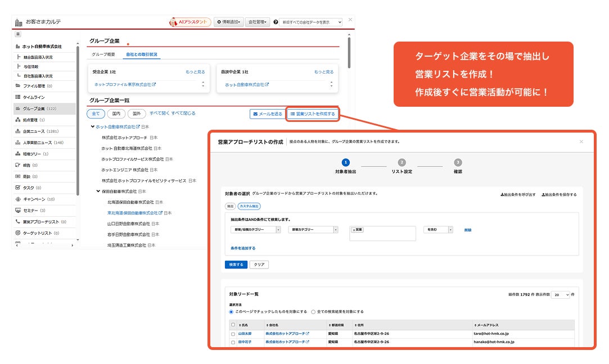Remove the 営業 tag with its x icon
The image size is (609, 364).
354,230
